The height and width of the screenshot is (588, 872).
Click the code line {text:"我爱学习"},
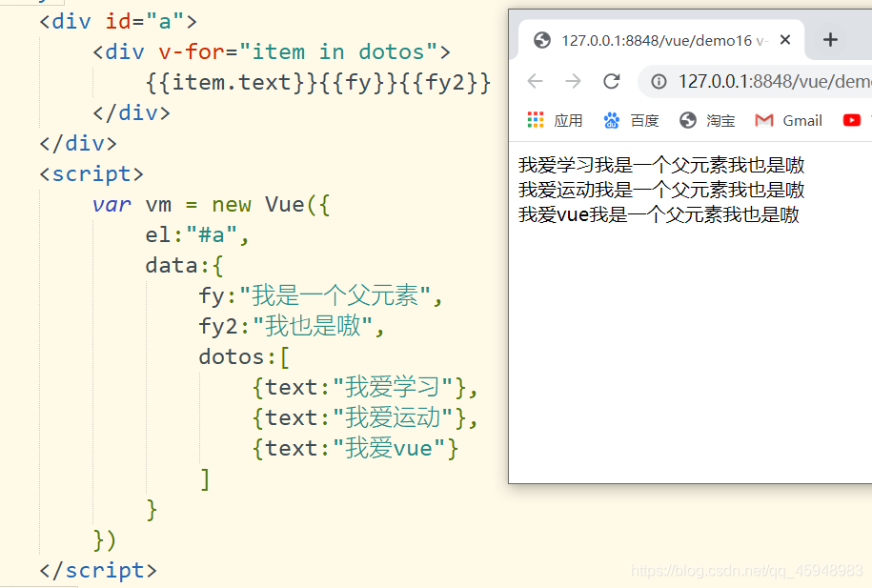pyautogui.click(x=365, y=387)
